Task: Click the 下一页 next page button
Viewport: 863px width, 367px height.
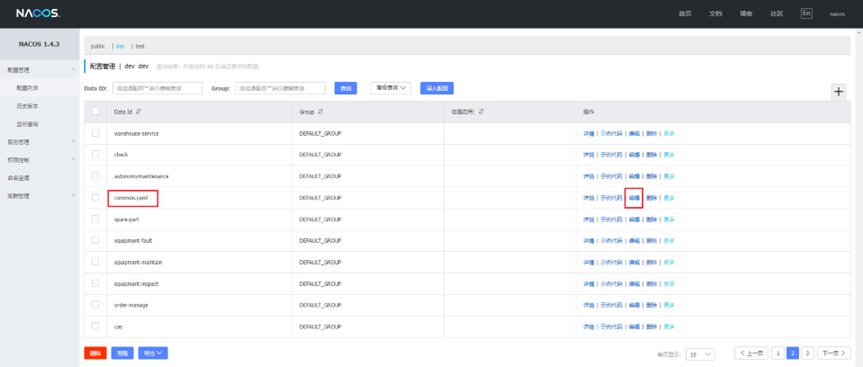Action: [x=834, y=353]
